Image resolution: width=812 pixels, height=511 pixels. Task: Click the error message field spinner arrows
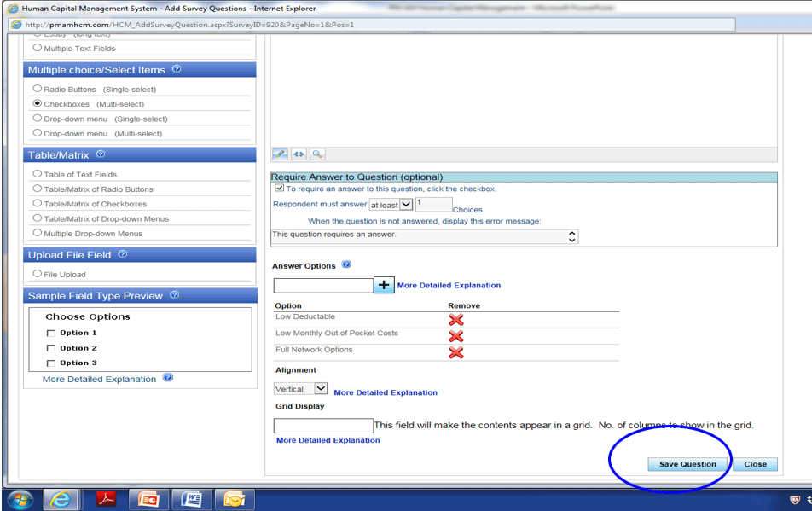coord(571,236)
